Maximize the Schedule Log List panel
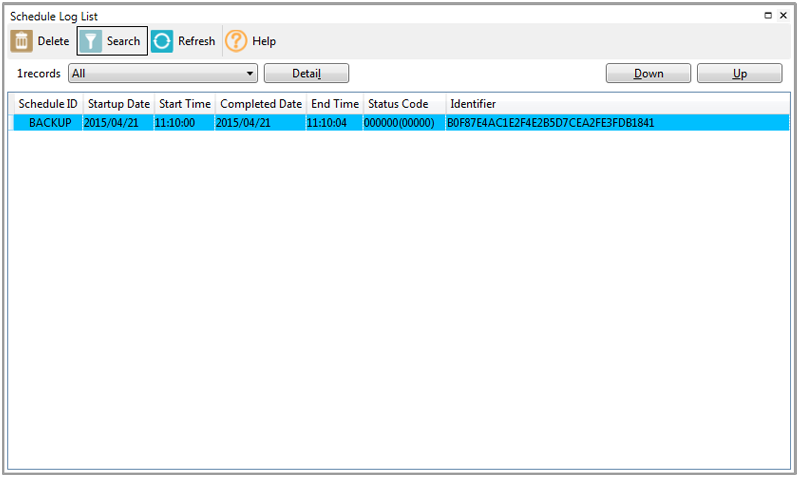Screen dimensions: 800x479 pos(768,15)
